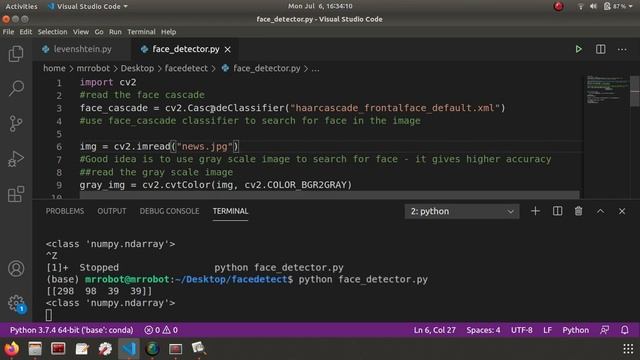Image resolution: width=640 pixels, height=360 pixels.
Task: Click line number 3 in the gutter
Action: (59, 108)
